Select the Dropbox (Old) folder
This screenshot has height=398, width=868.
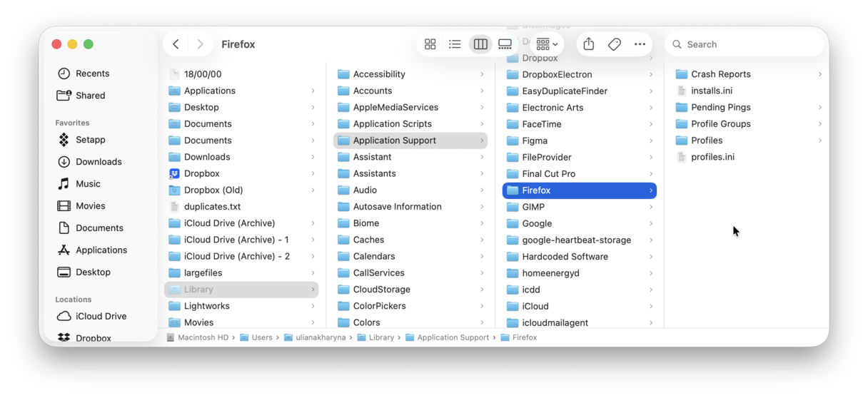[x=241, y=190]
